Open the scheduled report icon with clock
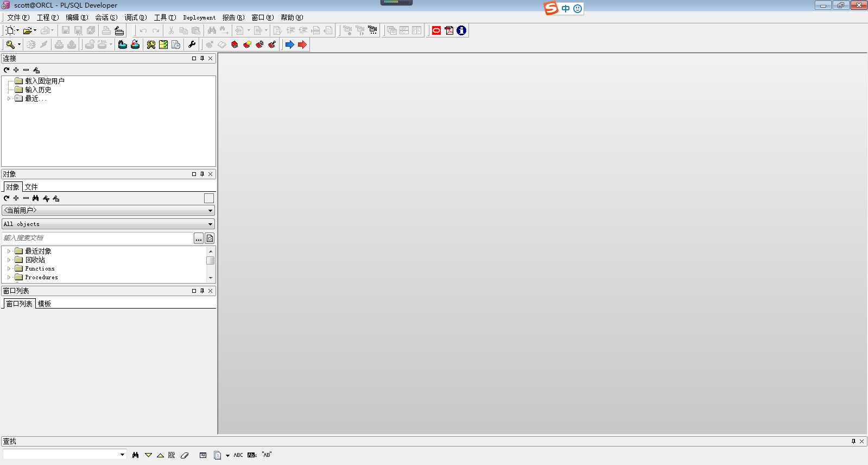 [x=176, y=45]
